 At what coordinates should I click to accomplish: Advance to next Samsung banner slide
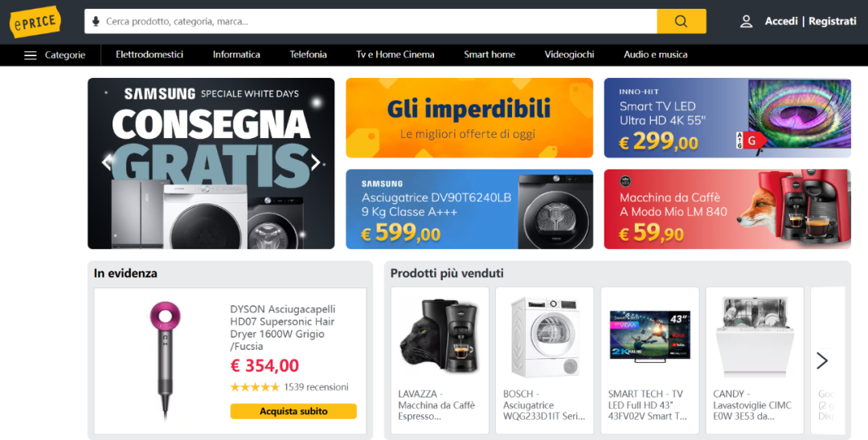pyautogui.click(x=316, y=162)
